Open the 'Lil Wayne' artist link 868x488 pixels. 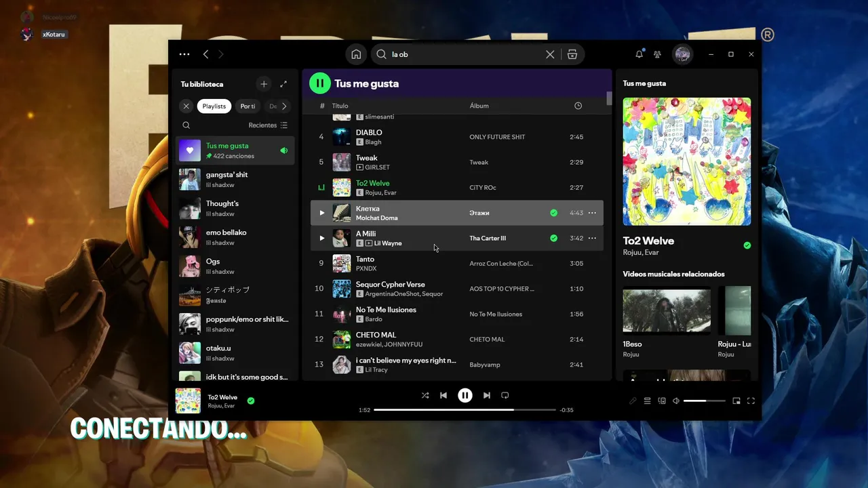click(388, 243)
